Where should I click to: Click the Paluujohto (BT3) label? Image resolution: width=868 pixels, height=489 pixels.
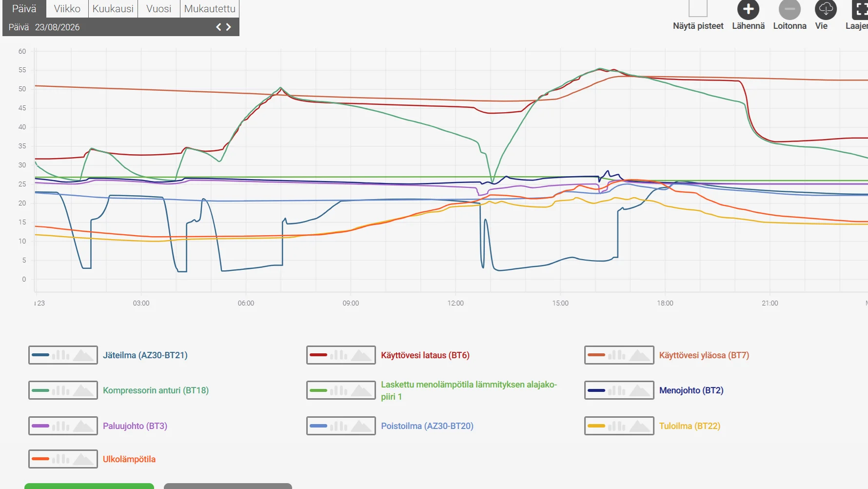pyautogui.click(x=135, y=426)
